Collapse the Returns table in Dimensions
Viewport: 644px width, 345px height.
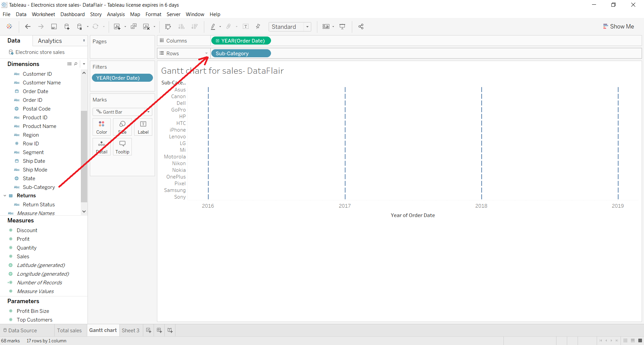(5, 195)
